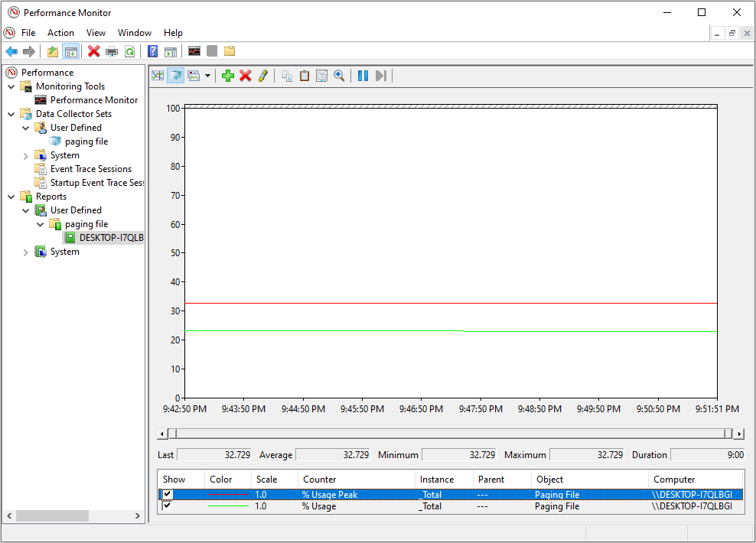Uncheck the % Usage counter Show checkbox
The height and width of the screenshot is (543, 756).
[166, 506]
